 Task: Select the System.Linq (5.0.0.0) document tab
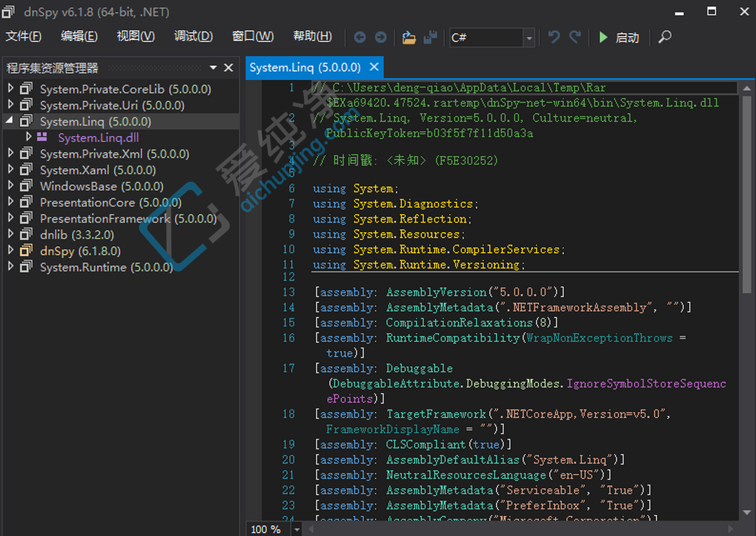[x=305, y=67]
